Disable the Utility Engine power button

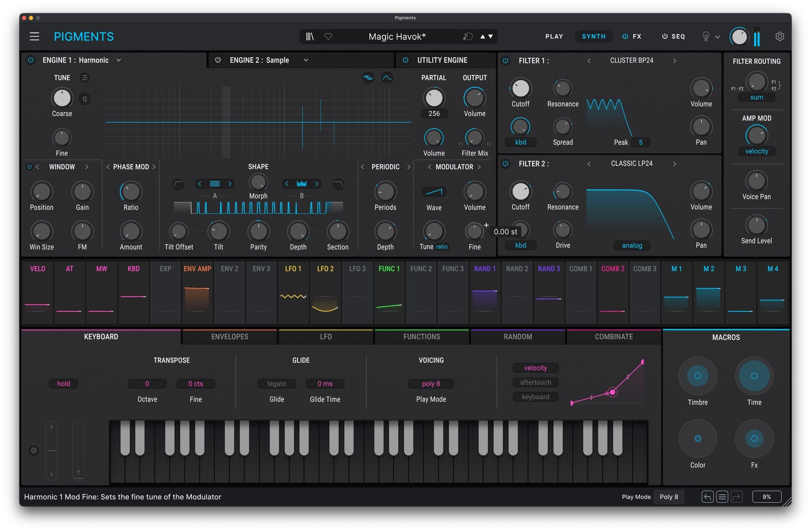405,60
